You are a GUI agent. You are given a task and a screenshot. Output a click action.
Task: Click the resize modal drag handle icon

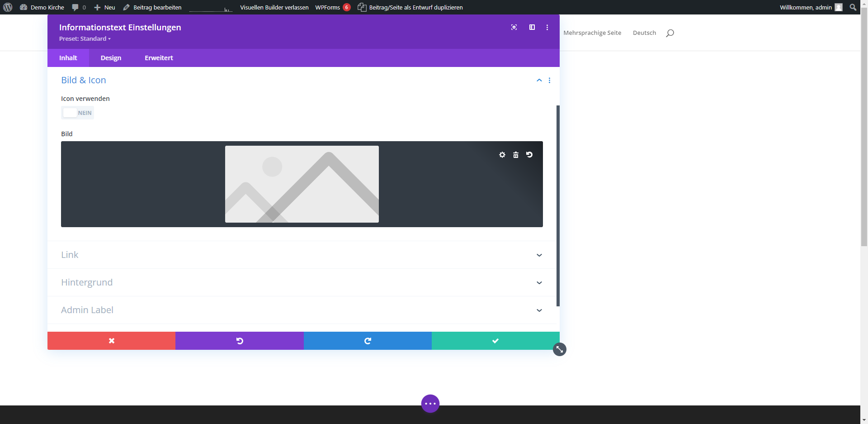(x=560, y=349)
